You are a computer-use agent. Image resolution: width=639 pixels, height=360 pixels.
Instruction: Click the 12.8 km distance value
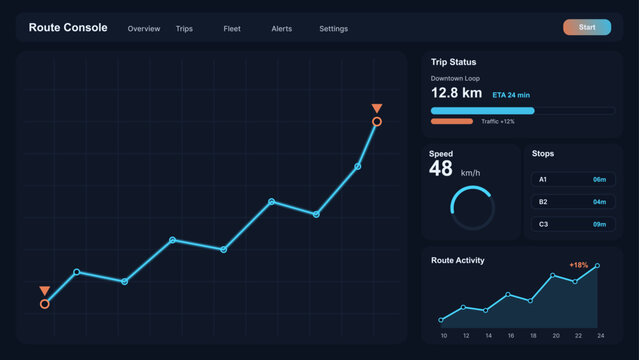[x=456, y=93]
